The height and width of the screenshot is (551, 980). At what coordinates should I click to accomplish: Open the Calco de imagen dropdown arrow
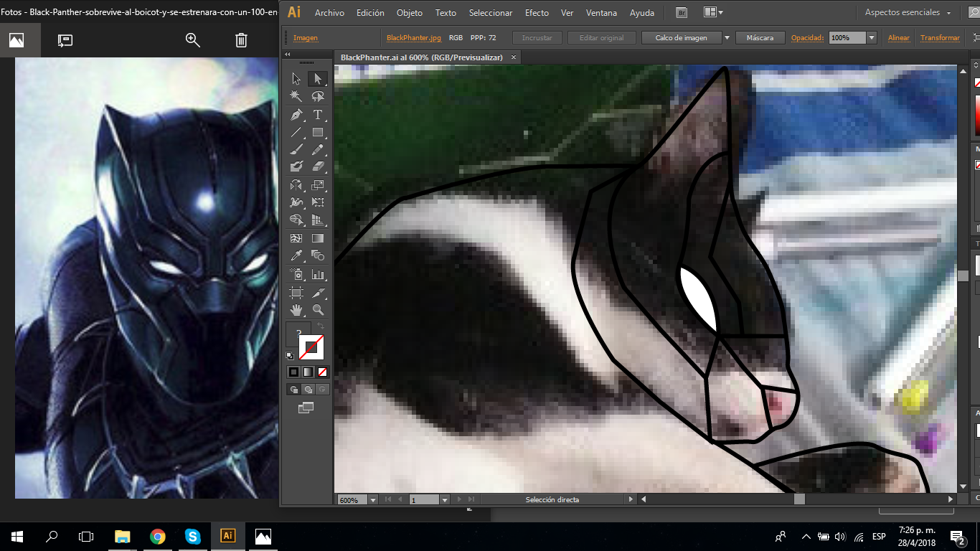727,38
